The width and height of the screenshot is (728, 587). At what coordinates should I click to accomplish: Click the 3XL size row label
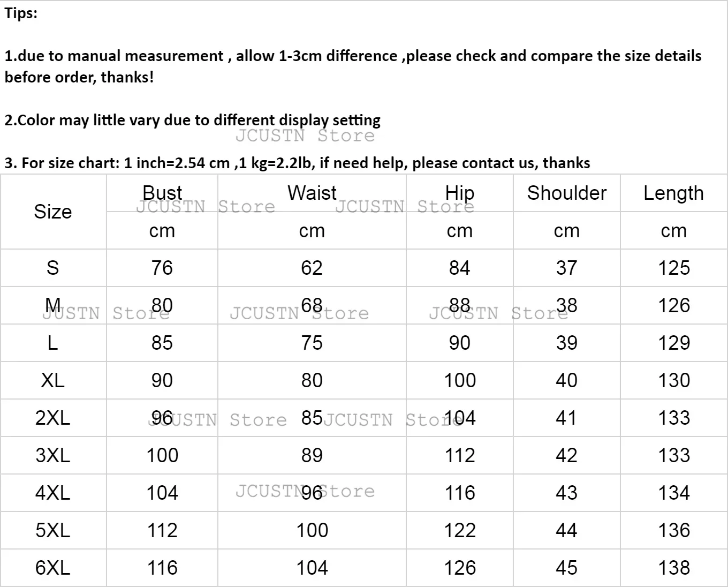tap(52, 455)
